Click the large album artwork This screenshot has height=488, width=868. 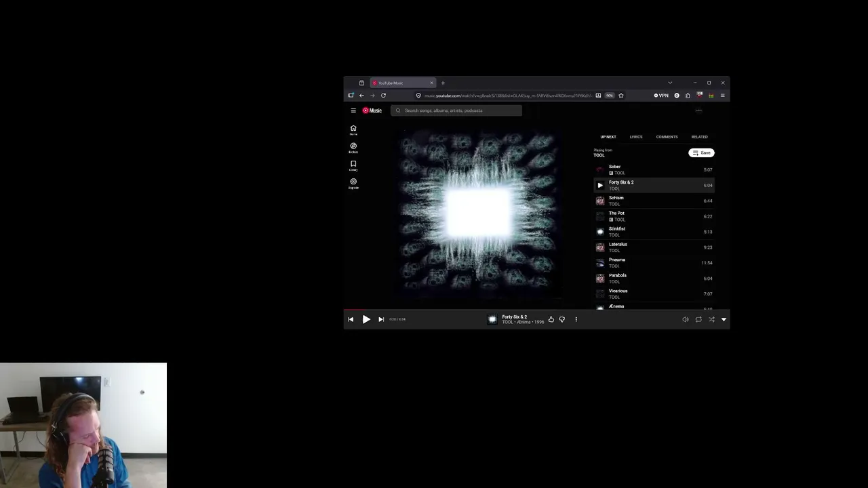(x=478, y=213)
